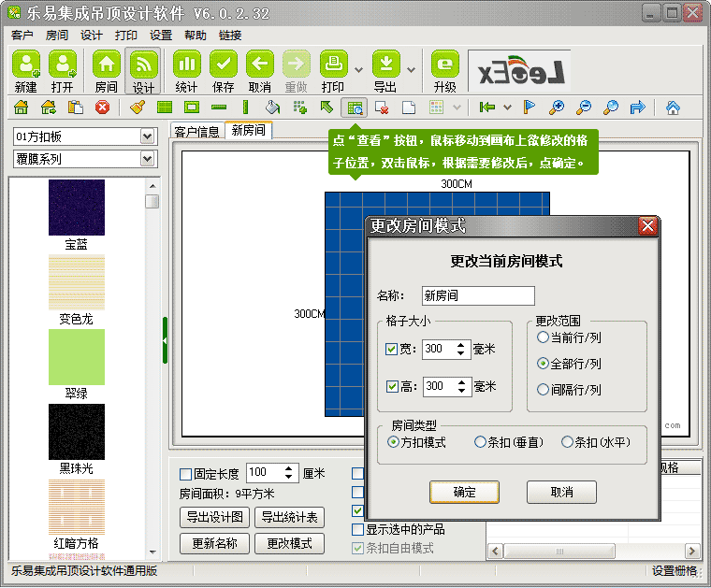Click the 升级 (Upgrade) icon
The height and width of the screenshot is (588, 711).
(x=444, y=65)
